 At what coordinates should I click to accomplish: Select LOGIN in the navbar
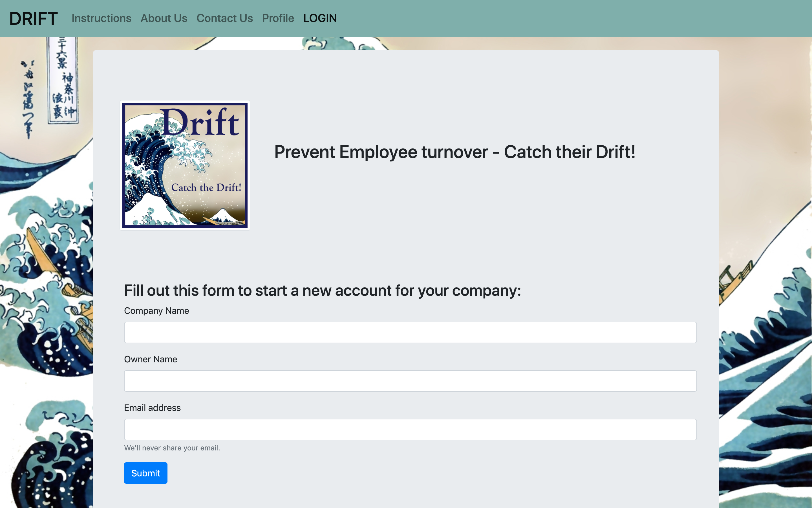[x=320, y=18]
